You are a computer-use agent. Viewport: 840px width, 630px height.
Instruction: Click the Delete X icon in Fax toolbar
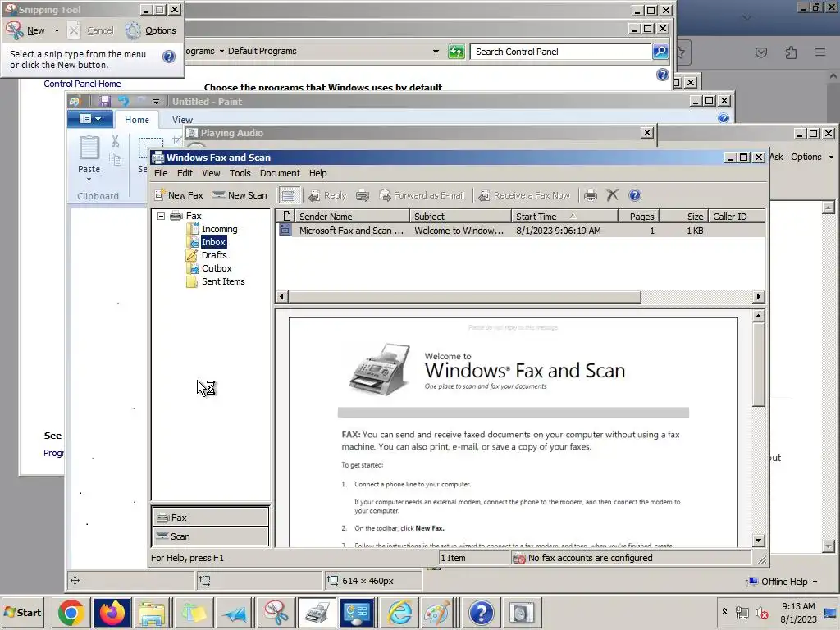612,195
